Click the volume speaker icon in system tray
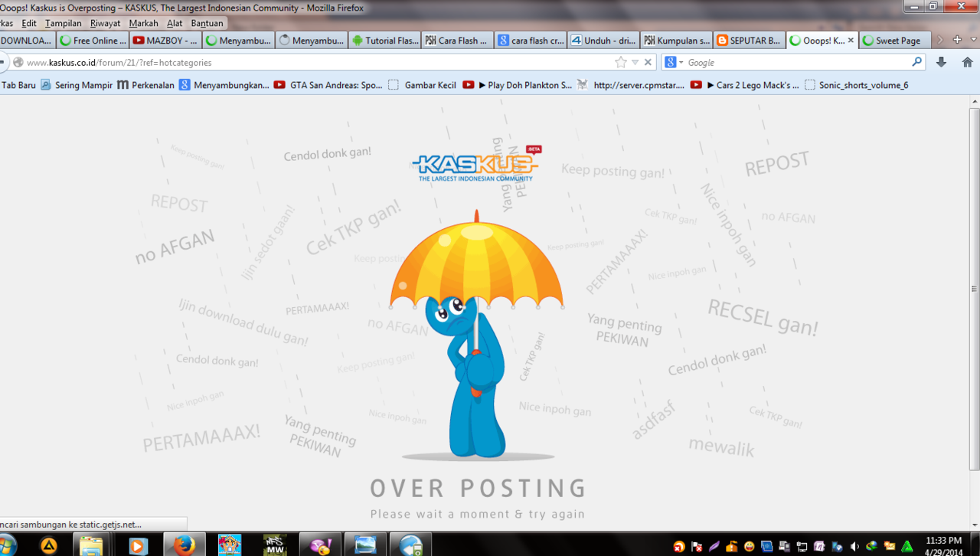 [854, 547]
